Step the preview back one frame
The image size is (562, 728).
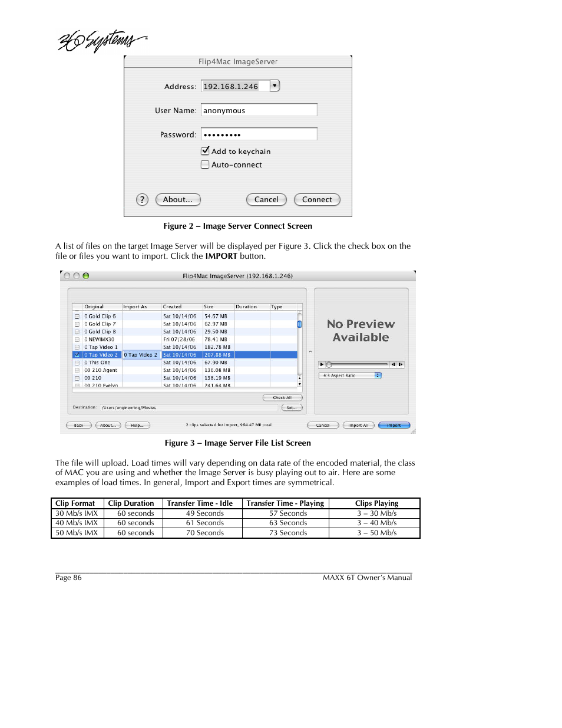(x=394, y=364)
